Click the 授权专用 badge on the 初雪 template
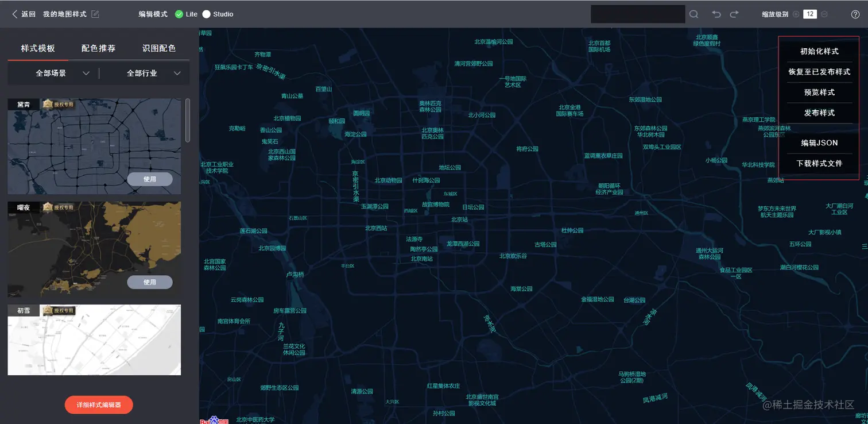 click(59, 310)
